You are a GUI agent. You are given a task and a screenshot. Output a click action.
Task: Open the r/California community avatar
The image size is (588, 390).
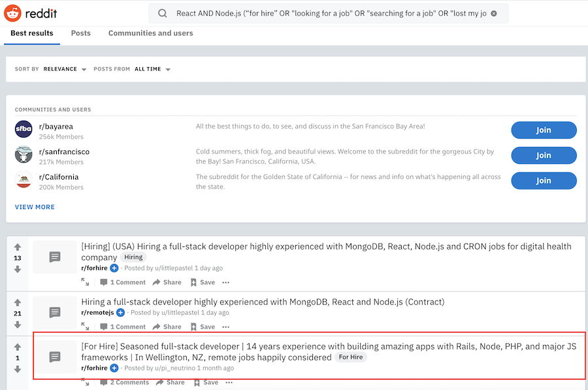coord(24,180)
